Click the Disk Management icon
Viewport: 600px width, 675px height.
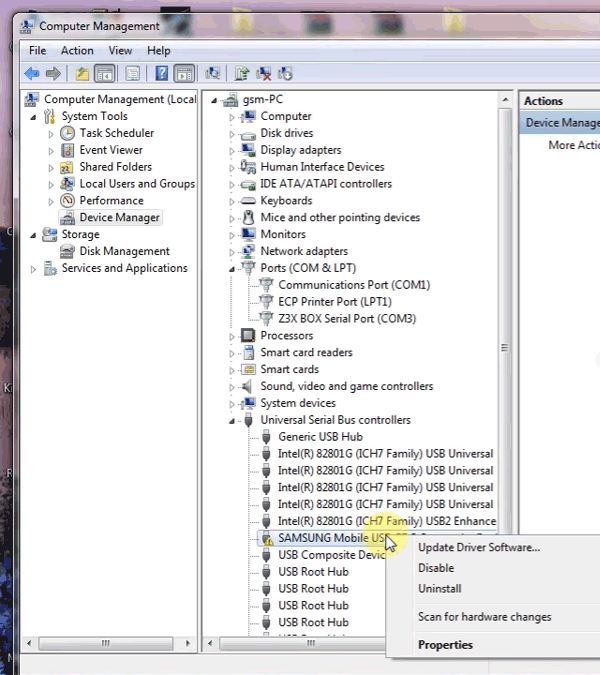(x=67, y=251)
